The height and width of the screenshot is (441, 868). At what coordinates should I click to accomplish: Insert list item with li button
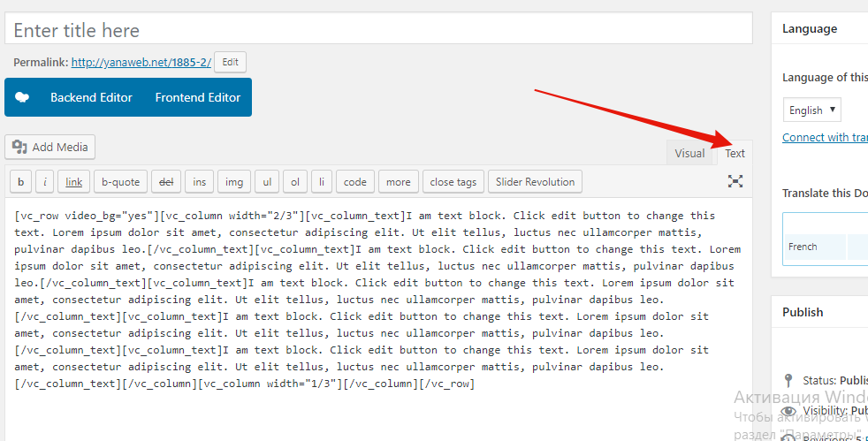322,182
